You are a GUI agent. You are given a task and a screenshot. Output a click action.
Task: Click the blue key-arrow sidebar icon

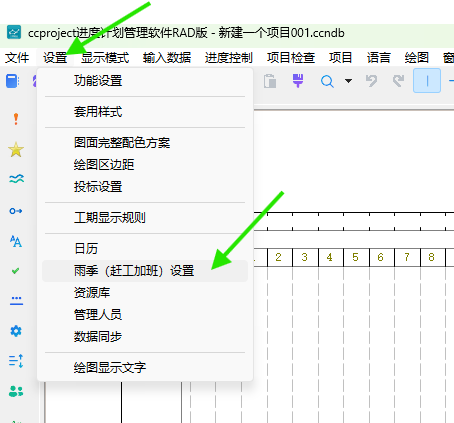16,211
